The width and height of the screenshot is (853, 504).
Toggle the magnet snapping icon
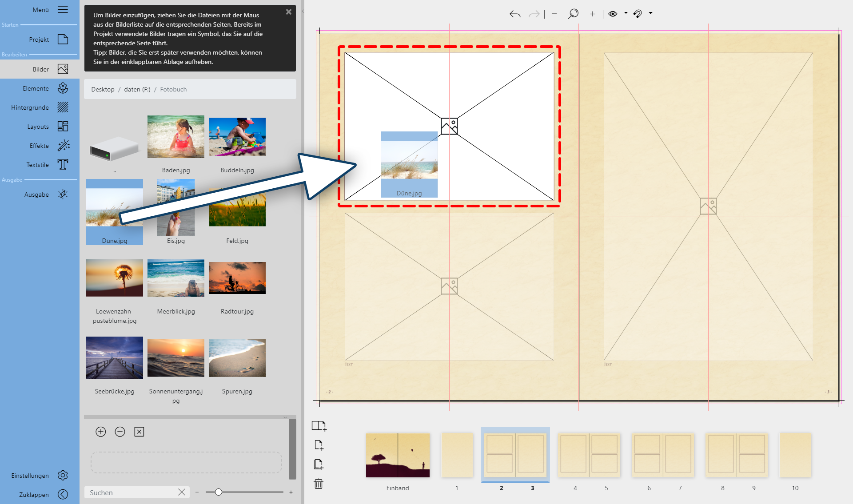pyautogui.click(x=638, y=14)
